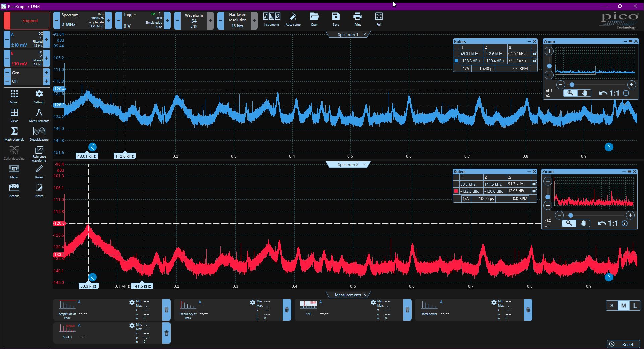Undo zoom in Spectrum 2 Zoom panel

tap(602, 223)
